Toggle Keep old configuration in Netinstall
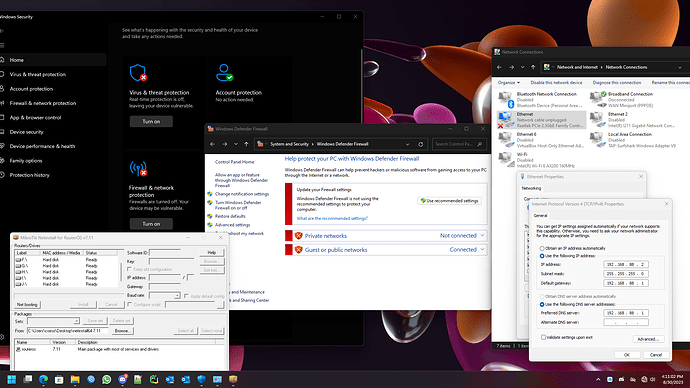This screenshot has width=690, height=388. tap(129, 269)
